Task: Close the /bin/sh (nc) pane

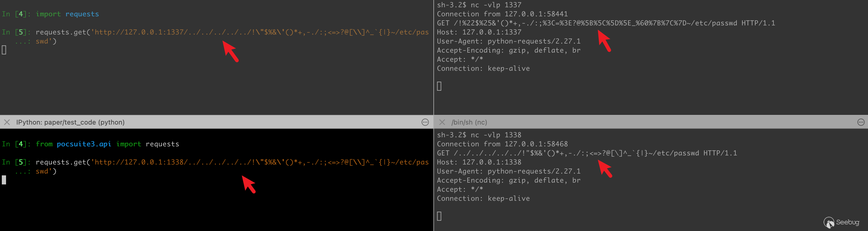Action: (x=442, y=122)
